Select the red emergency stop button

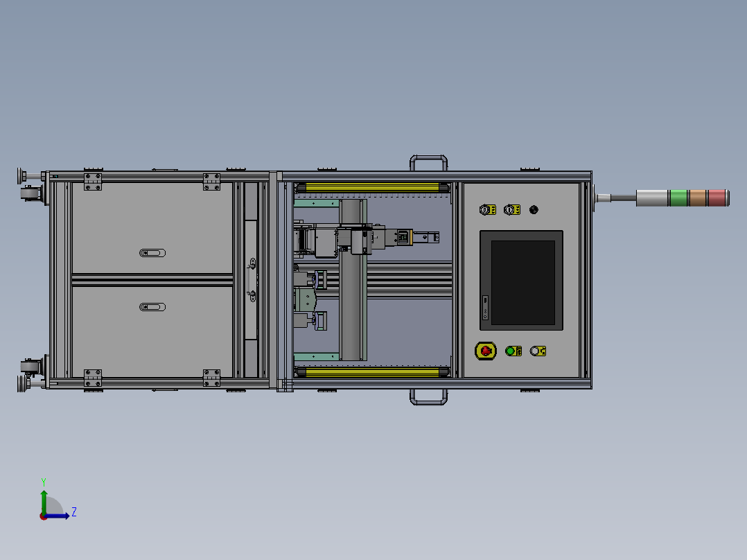pos(486,351)
